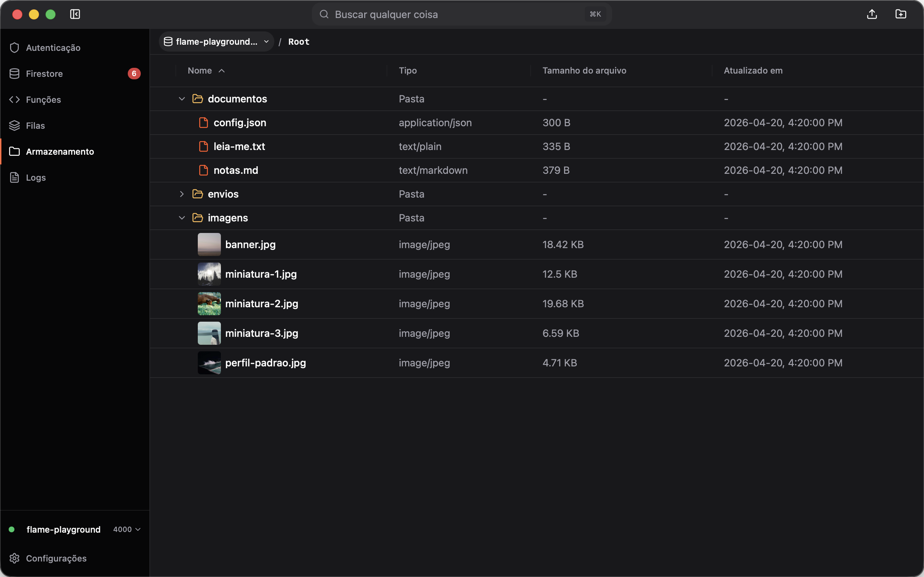The height and width of the screenshot is (577, 924).
Task: Click the Root breadcrumb link
Action: 299,41
